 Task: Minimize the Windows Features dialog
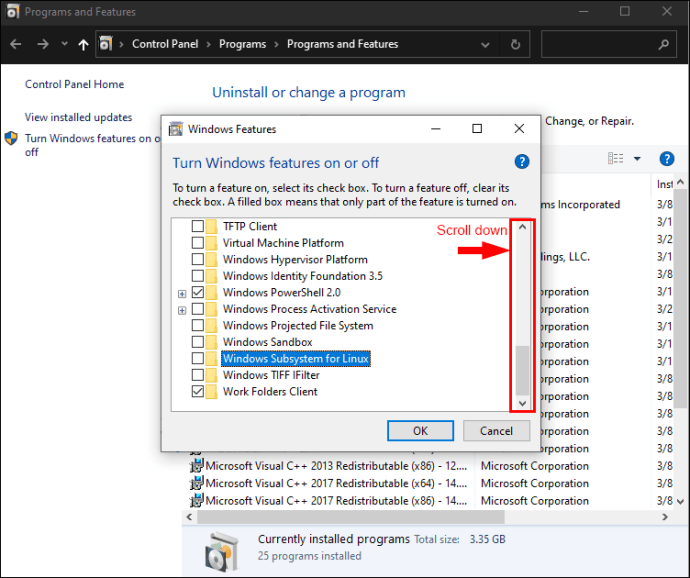[x=436, y=129]
